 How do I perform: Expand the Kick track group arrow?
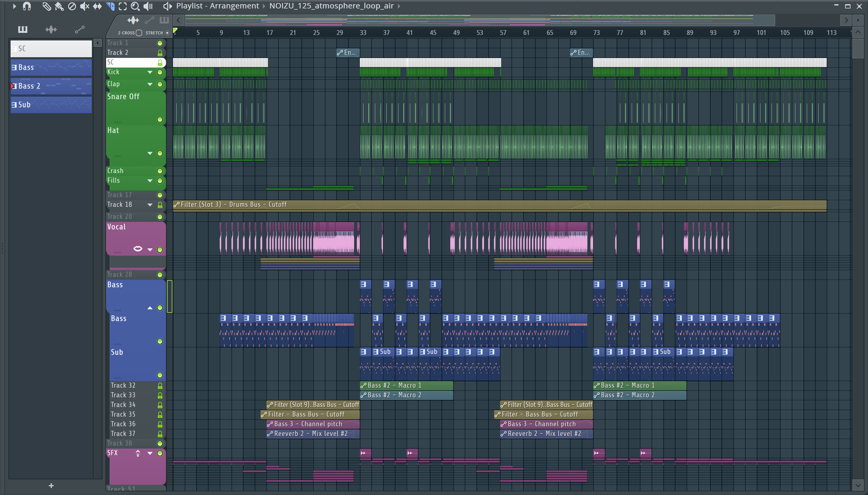tap(150, 72)
